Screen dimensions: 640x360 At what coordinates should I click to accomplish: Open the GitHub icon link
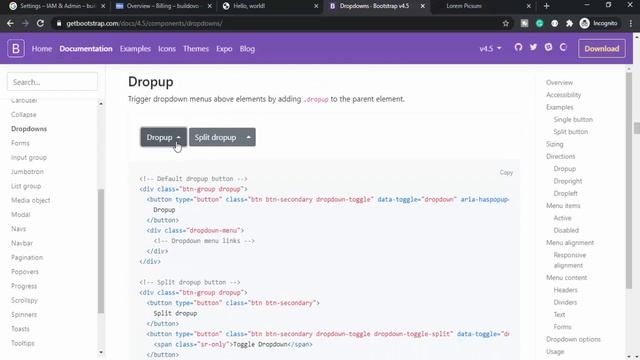pyautogui.click(x=518, y=47)
